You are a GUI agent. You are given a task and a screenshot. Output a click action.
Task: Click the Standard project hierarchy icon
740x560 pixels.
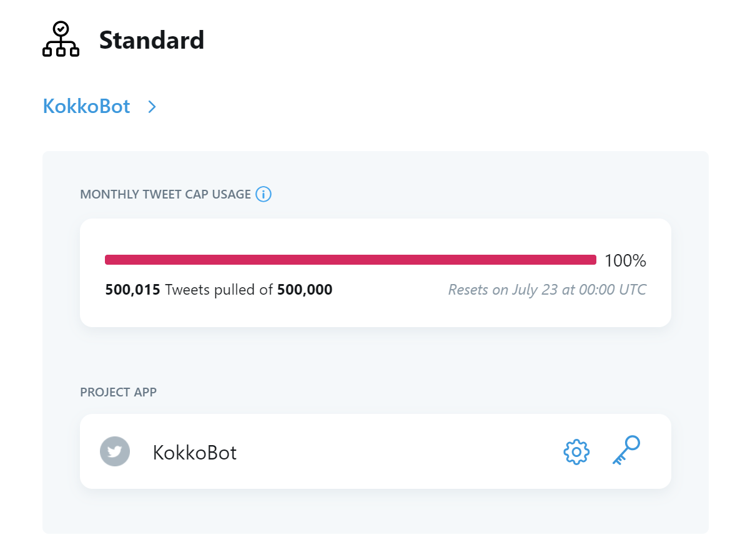pyautogui.click(x=61, y=39)
